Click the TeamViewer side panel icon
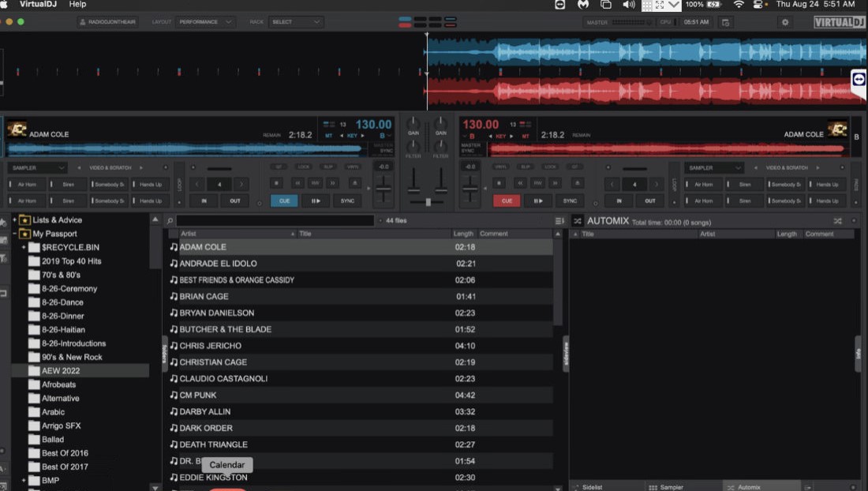This screenshot has width=868, height=491. tap(859, 79)
